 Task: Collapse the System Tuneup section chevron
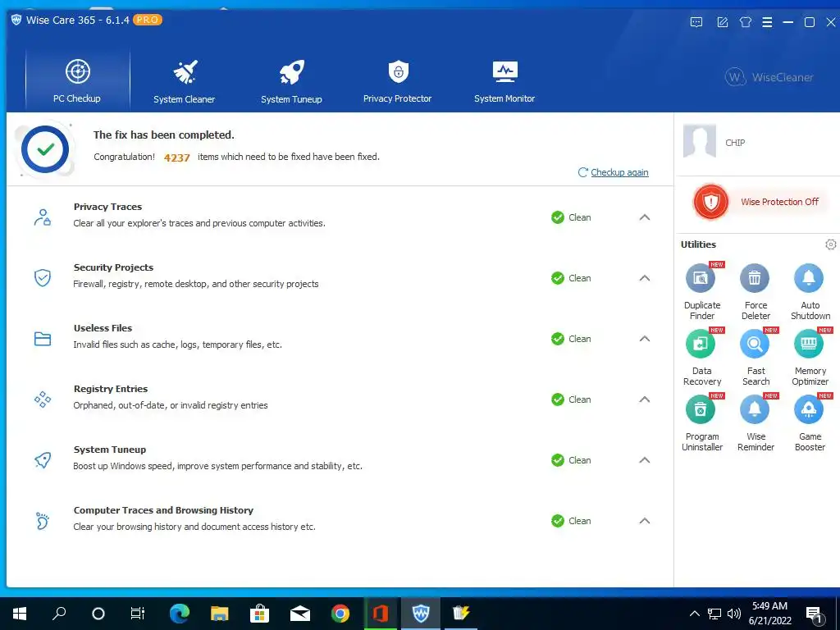pos(645,460)
